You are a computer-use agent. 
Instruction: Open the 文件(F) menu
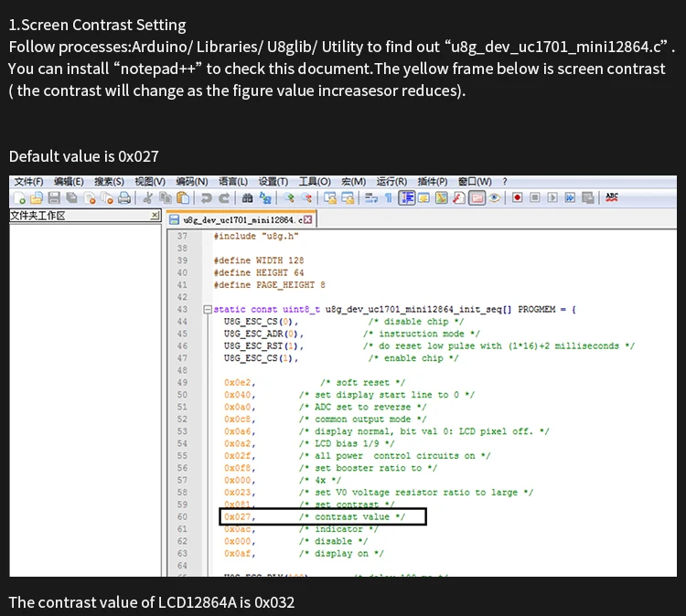coord(29,182)
